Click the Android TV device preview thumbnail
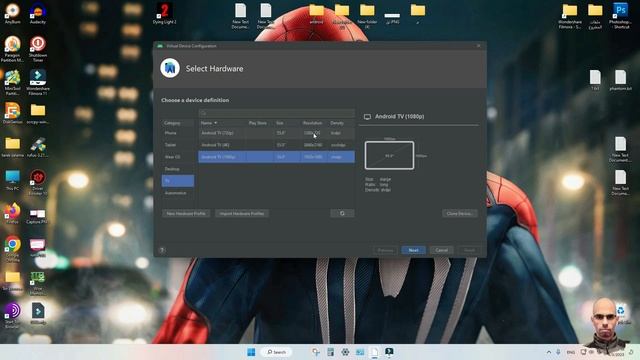640x360 pixels. pyautogui.click(x=389, y=156)
